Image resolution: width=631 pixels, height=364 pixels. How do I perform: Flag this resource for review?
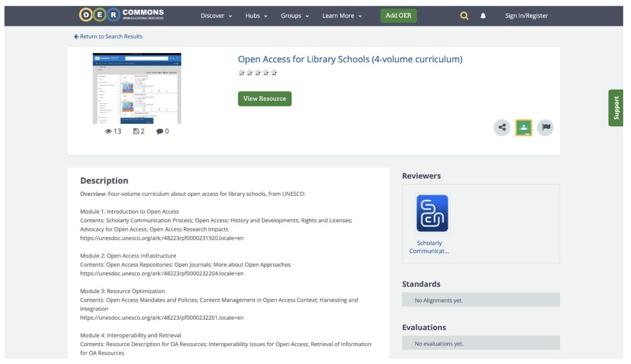(545, 127)
